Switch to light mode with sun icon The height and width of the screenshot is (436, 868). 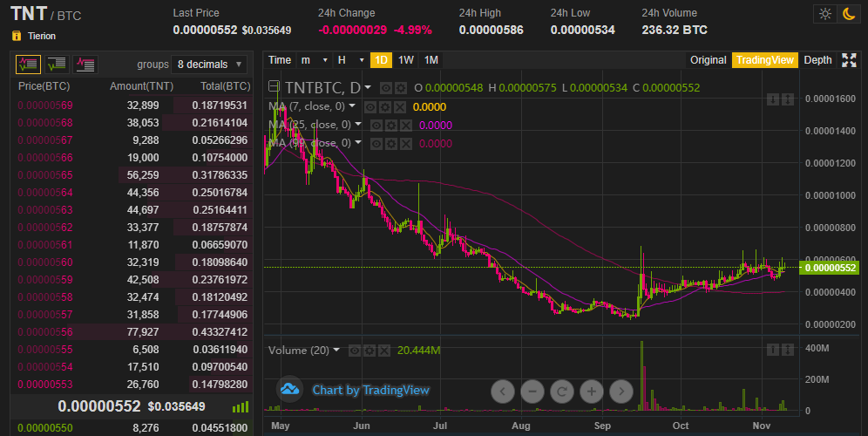point(824,14)
